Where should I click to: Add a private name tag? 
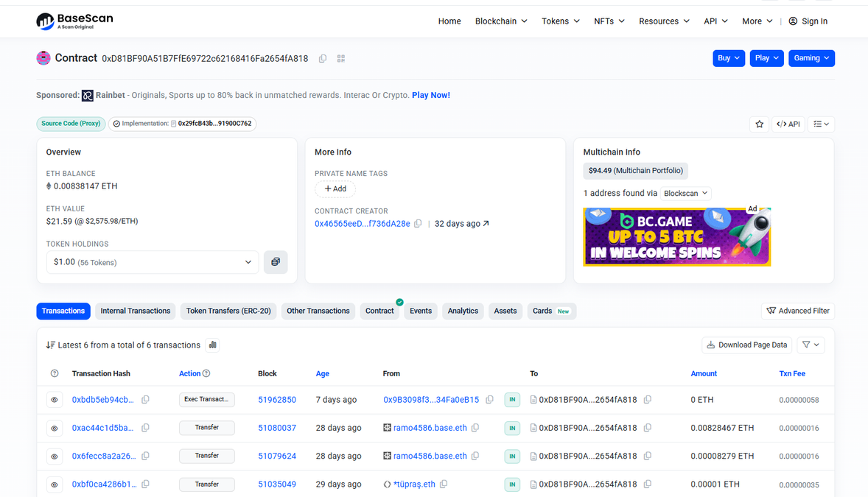coord(335,188)
